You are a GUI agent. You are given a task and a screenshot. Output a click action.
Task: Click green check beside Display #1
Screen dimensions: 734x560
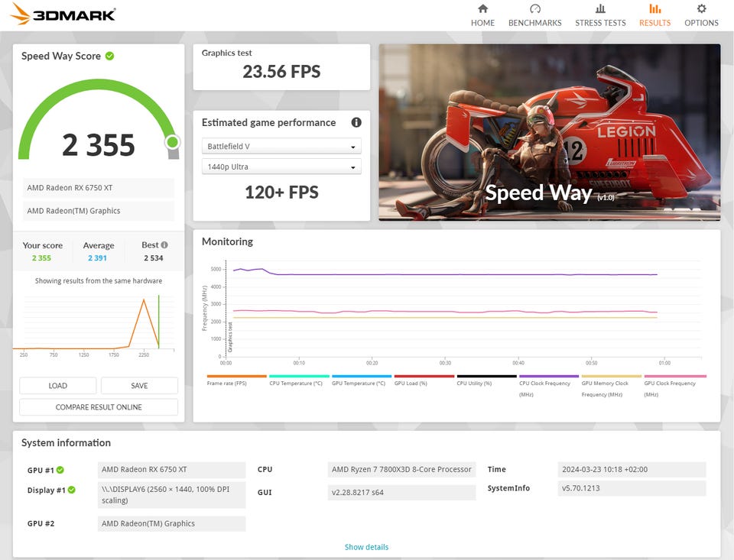[72, 490]
